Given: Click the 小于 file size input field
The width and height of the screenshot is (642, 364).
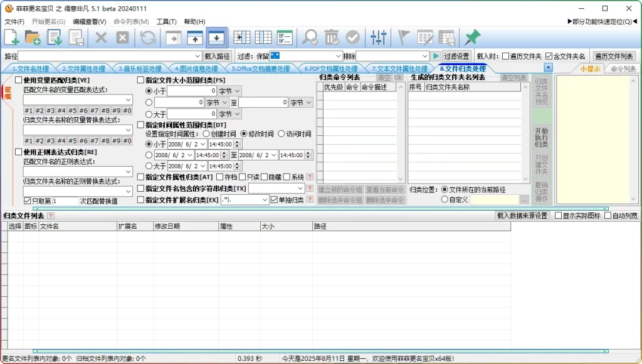Looking at the screenshot, I should tap(192, 91).
